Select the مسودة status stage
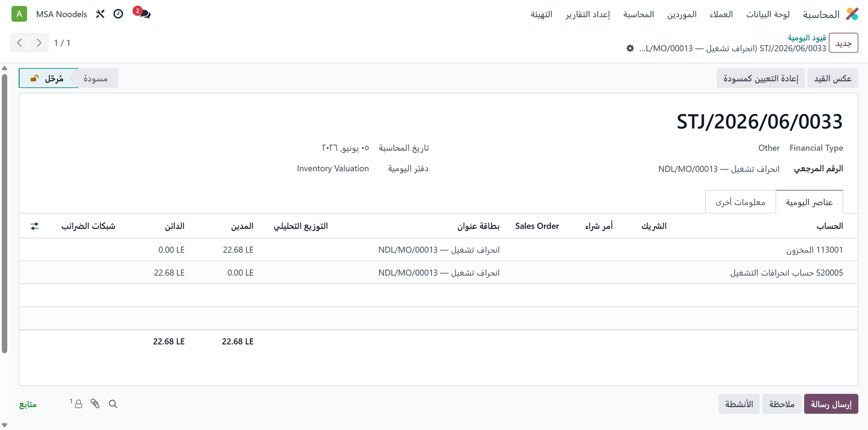This screenshot has width=868, height=430. [x=95, y=78]
